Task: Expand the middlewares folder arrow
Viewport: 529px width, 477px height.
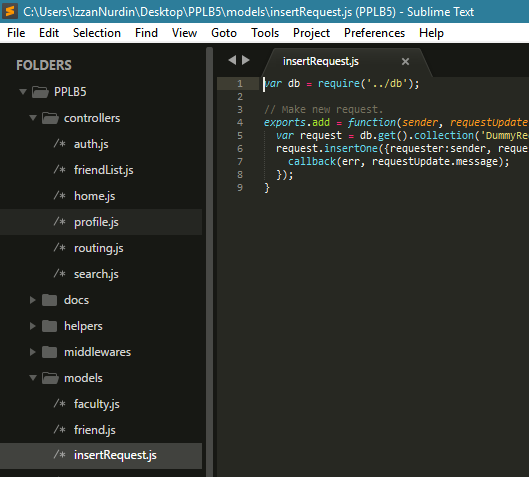Action: click(33, 352)
